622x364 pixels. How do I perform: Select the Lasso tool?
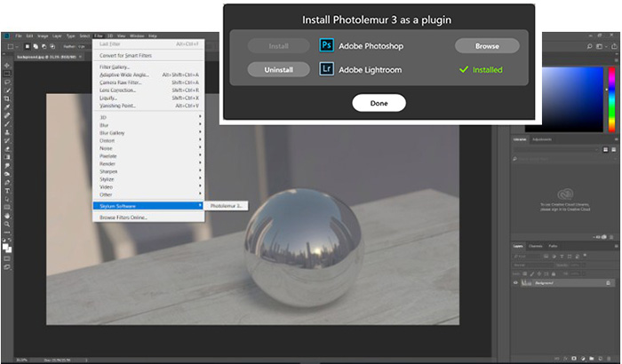(7, 82)
